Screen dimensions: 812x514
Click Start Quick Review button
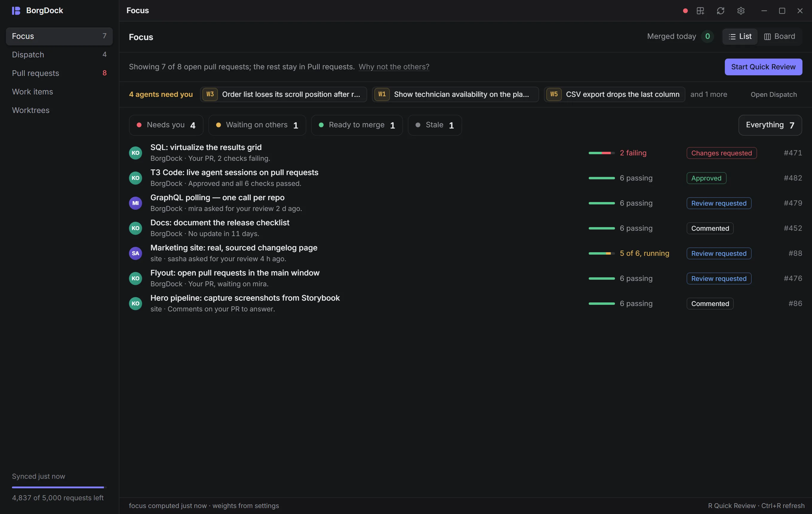click(x=763, y=67)
